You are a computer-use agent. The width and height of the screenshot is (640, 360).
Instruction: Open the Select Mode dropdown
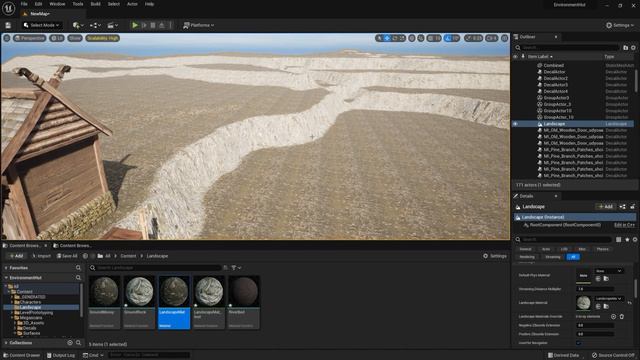coord(42,25)
